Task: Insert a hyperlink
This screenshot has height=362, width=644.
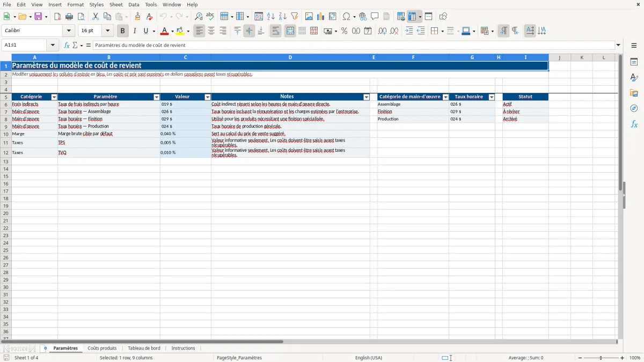Action: point(363,17)
